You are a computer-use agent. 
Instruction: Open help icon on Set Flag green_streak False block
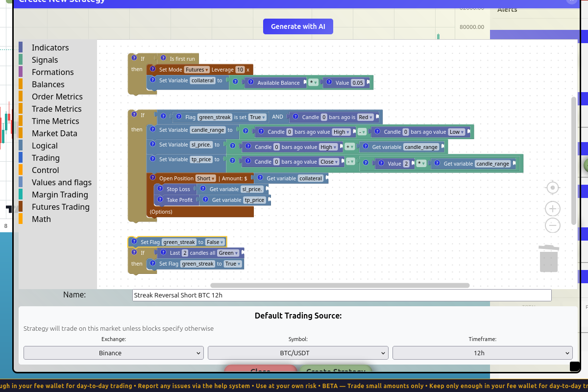(134, 242)
